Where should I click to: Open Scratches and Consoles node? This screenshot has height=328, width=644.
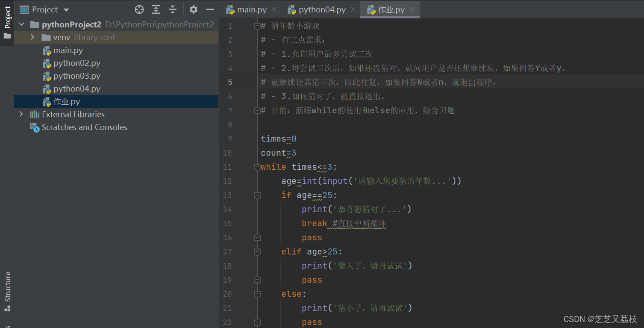tap(116, 127)
